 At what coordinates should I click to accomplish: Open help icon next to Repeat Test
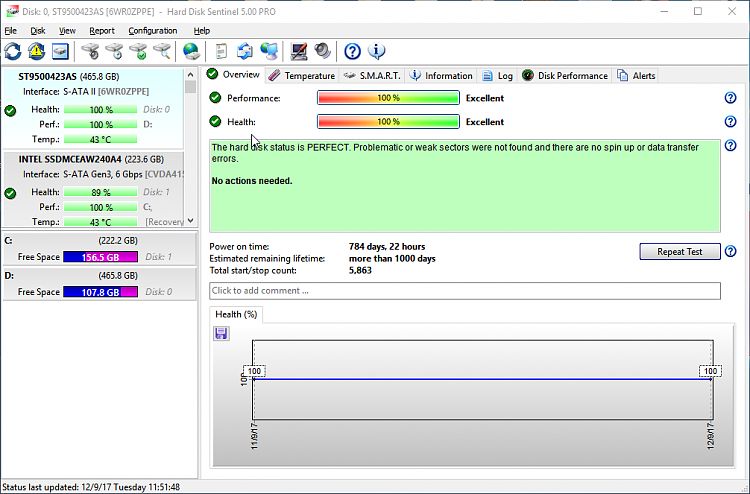click(x=730, y=252)
